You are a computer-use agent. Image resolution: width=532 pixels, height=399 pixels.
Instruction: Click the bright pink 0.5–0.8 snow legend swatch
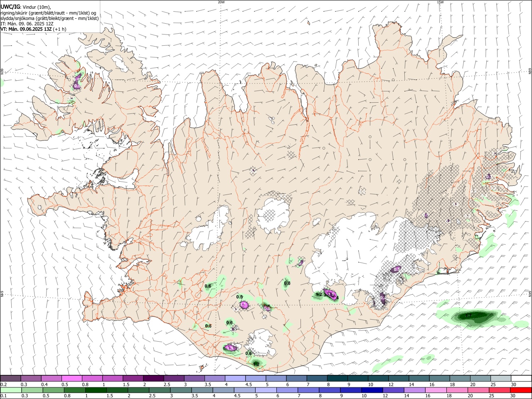click(x=71, y=379)
